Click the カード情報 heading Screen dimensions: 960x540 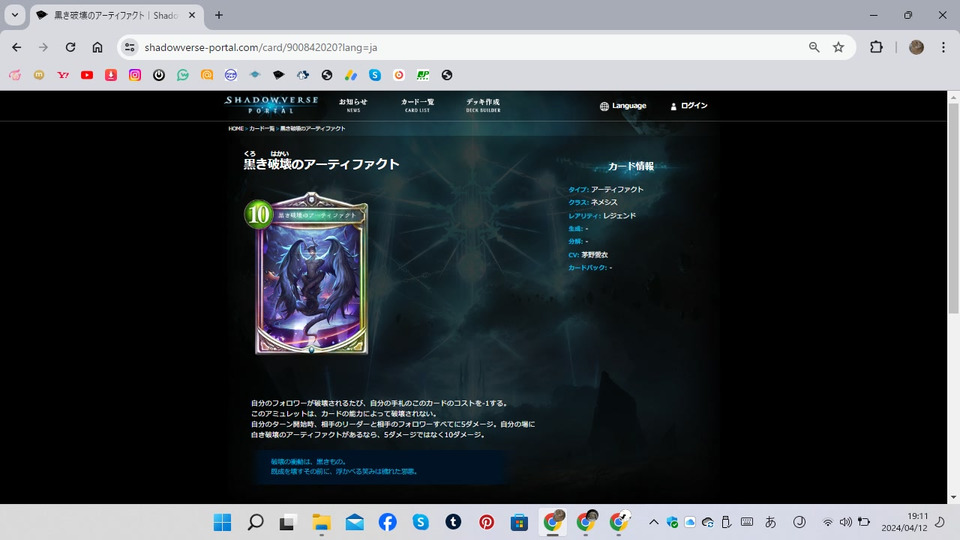631,166
